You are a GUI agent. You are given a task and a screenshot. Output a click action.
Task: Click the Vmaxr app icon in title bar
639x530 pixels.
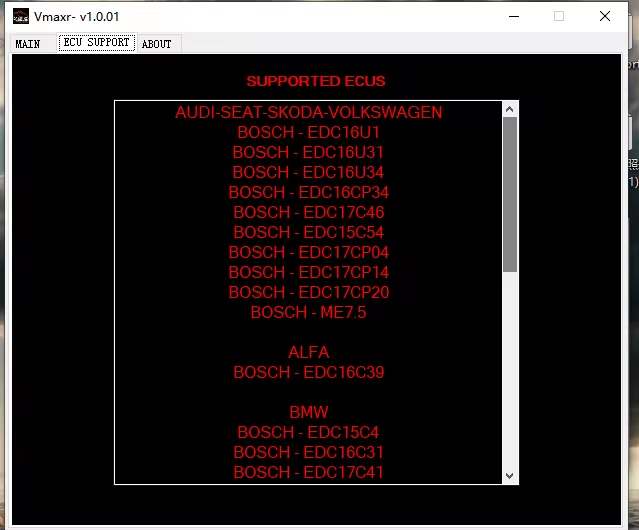20,16
